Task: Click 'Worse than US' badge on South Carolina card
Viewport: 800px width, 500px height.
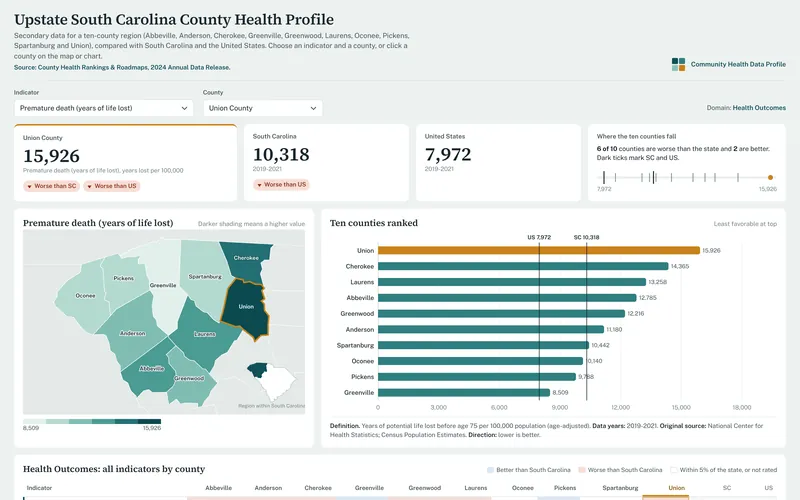Action: 281,185
